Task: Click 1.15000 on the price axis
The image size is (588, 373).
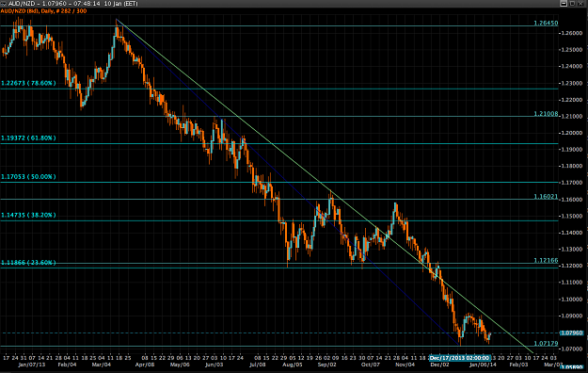Action: coord(571,216)
